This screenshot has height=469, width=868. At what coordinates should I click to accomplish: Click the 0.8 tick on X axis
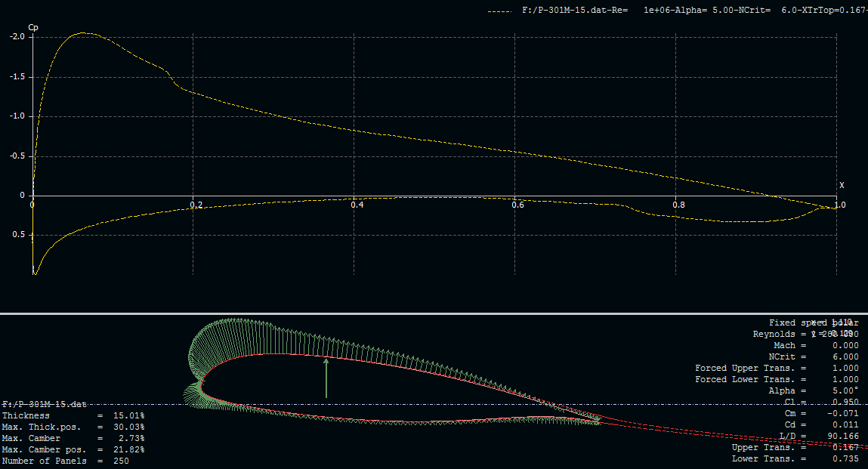tap(678, 205)
